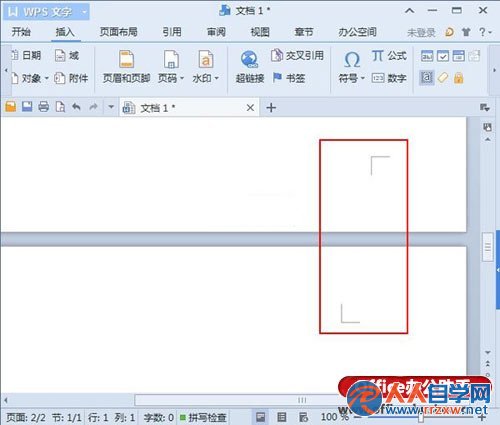Open the References ribbon tab

click(x=172, y=32)
